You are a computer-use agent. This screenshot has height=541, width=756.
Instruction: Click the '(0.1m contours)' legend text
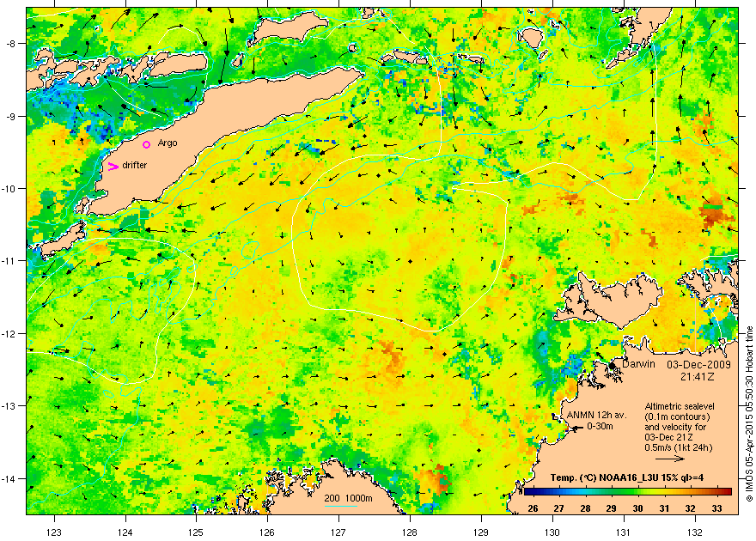678,416
